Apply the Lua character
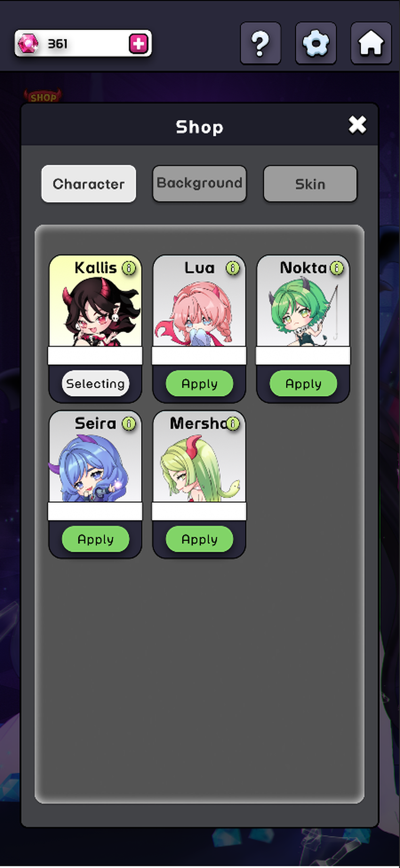The width and height of the screenshot is (400, 868). [x=199, y=383]
